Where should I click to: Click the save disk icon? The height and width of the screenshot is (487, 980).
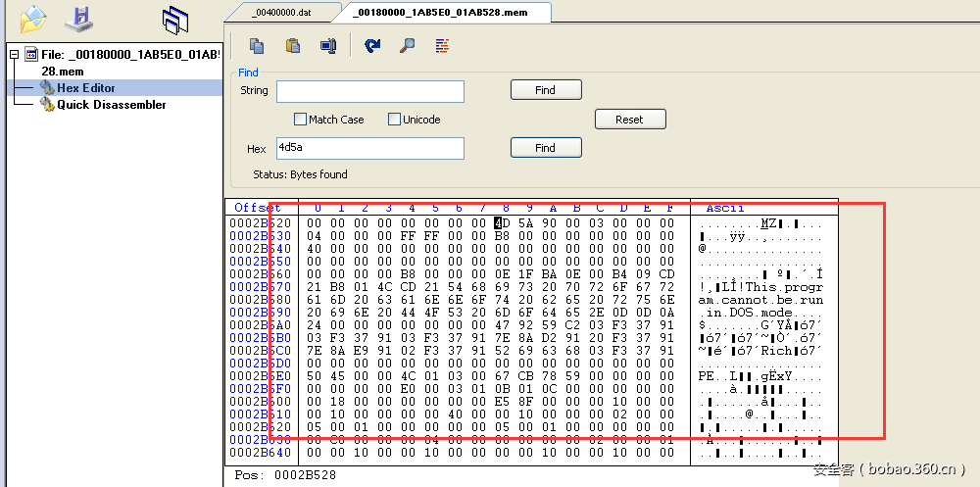tap(78, 18)
